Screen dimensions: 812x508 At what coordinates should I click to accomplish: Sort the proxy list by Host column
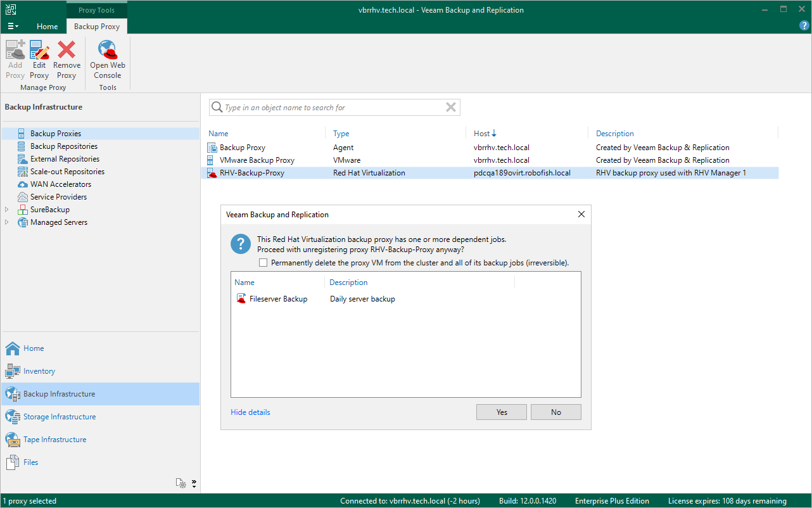pos(485,134)
